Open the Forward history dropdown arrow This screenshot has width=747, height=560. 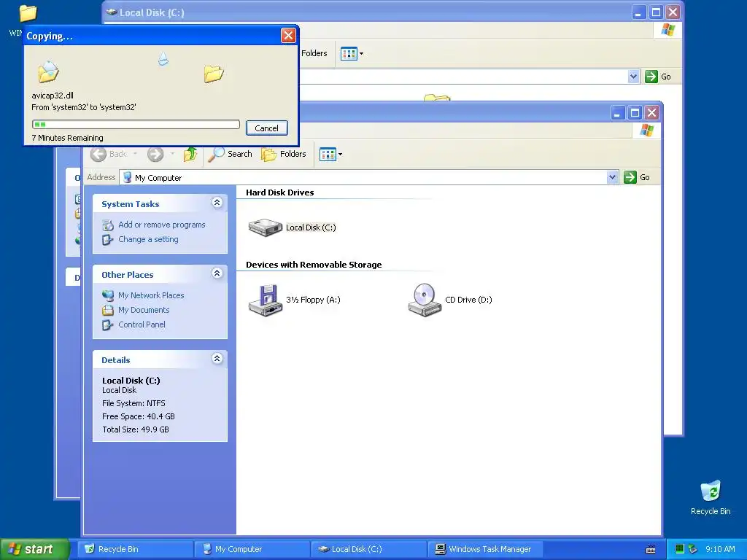[172, 154]
